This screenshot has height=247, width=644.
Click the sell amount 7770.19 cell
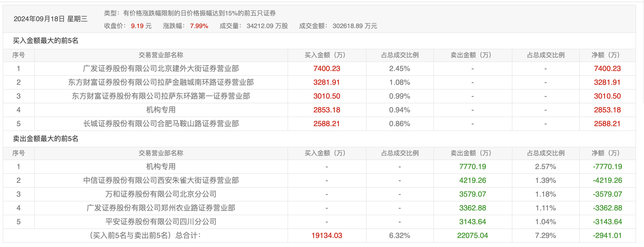pyautogui.click(x=472, y=167)
